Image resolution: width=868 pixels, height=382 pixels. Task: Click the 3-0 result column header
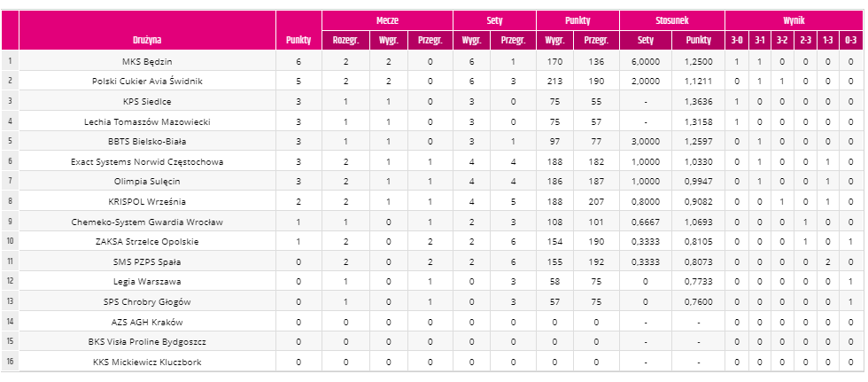[737, 40]
